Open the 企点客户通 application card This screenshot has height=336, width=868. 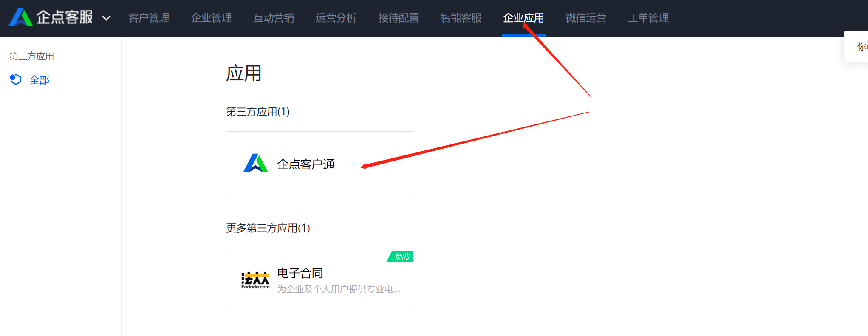(320, 163)
